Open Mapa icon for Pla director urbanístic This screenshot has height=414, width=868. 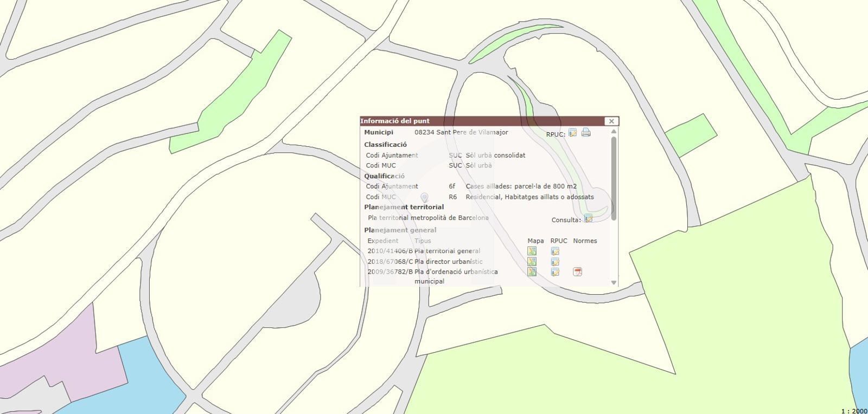click(x=532, y=262)
